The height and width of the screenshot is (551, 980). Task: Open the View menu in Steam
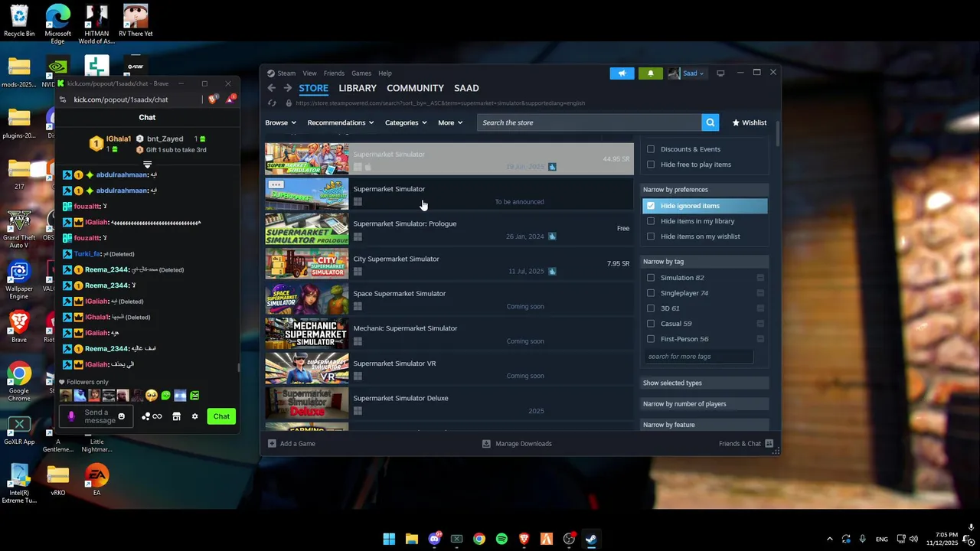click(x=309, y=73)
